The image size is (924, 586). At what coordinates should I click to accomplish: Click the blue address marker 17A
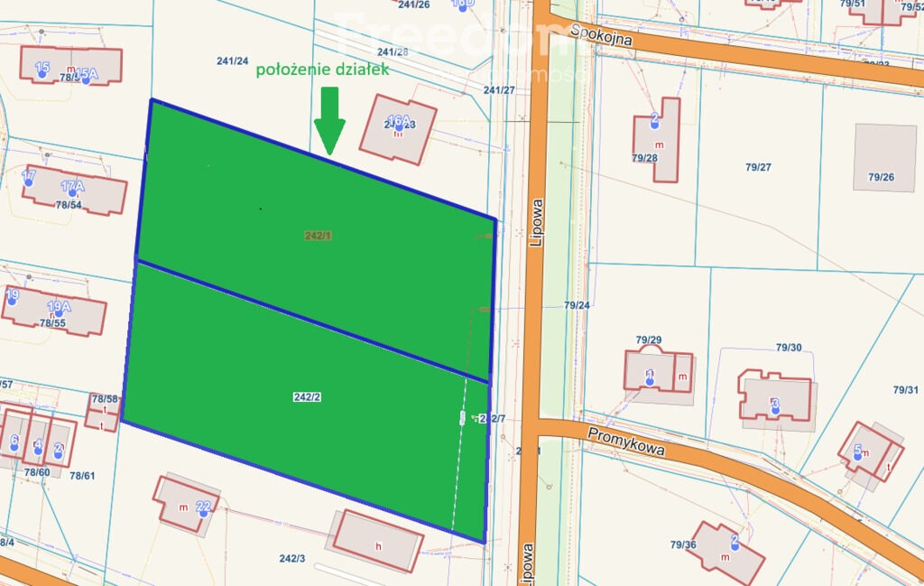point(72,187)
